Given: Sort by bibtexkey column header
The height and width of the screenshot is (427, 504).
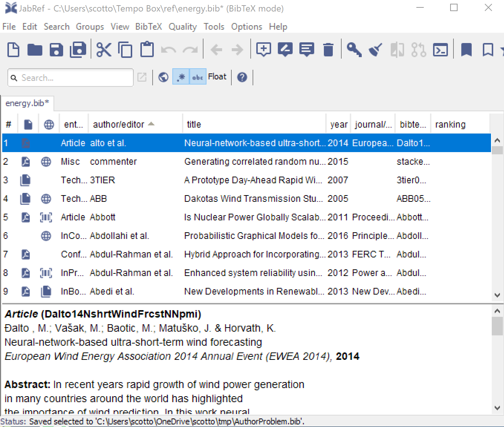Looking at the screenshot, I should pos(413,124).
